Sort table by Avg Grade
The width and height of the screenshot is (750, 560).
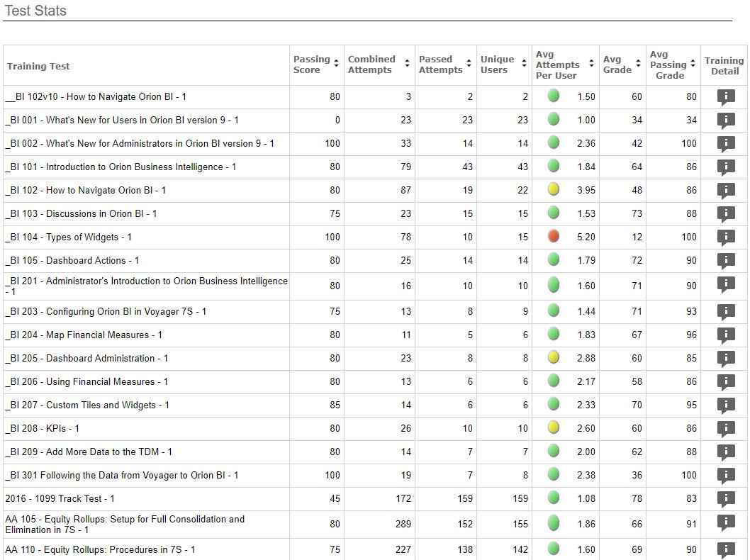[x=638, y=63]
